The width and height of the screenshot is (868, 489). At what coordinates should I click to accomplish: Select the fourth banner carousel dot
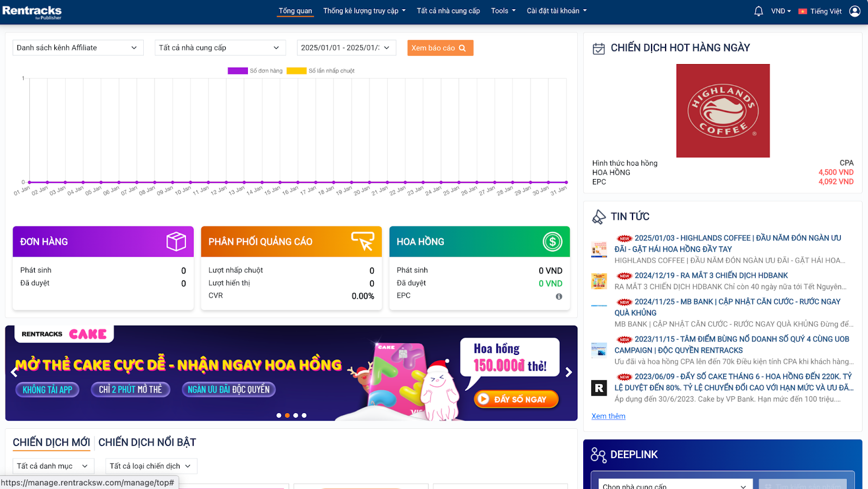pos(304,415)
